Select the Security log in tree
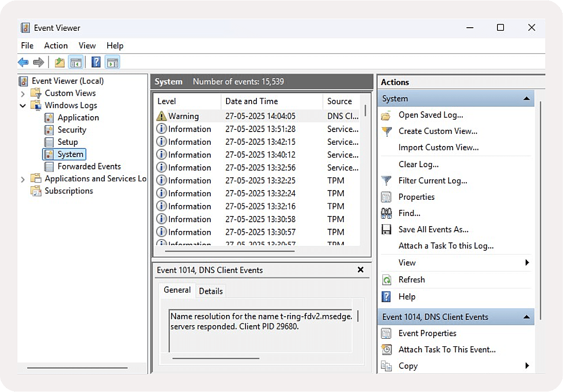The width and height of the screenshot is (563, 392). [x=72, y=130]
